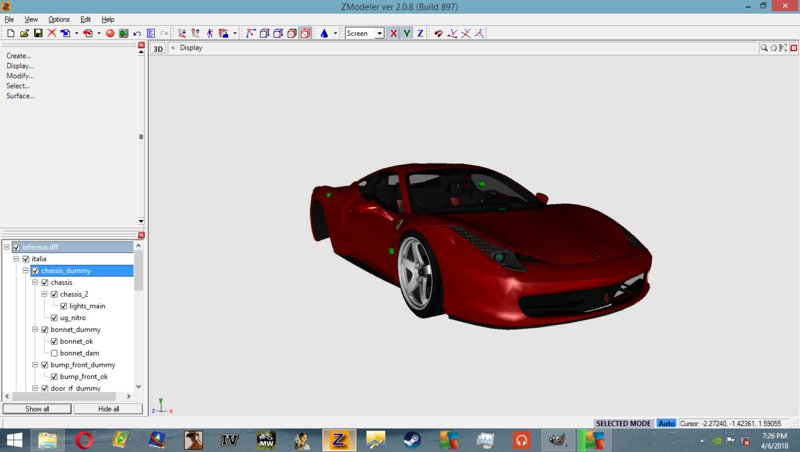Click the New file toolbar icon
This screenshot has height=452, width=800.
(10, 33)
